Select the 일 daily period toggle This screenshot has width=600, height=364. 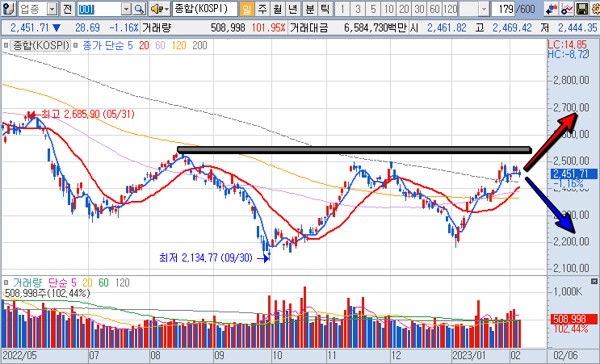pyautogui.click(x=247, y=9)
